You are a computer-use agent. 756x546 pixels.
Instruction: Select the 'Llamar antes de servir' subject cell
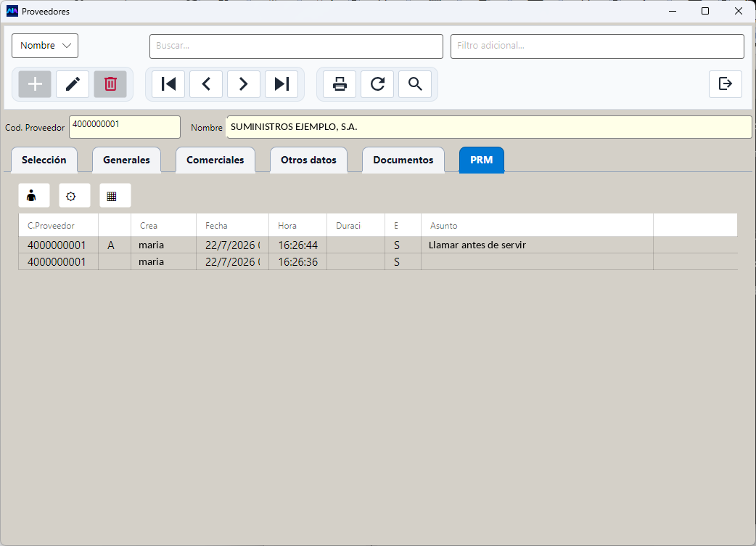pos(537,245)
